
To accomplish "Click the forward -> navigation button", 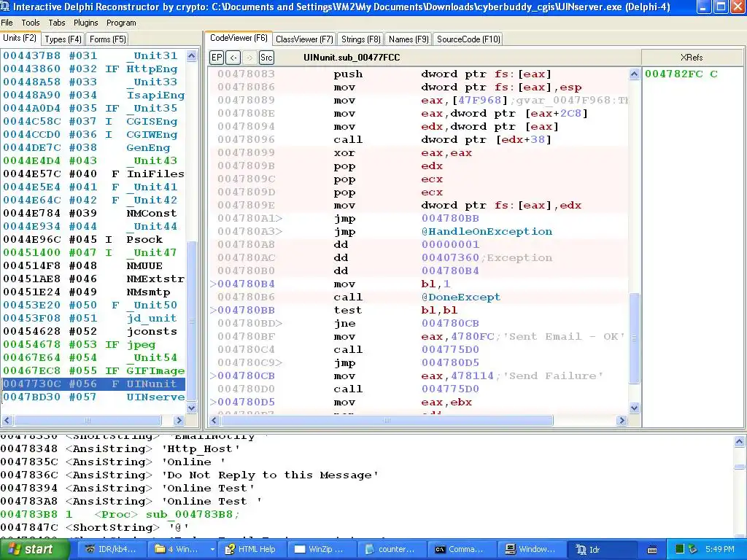I will click(x=249, y=58).
